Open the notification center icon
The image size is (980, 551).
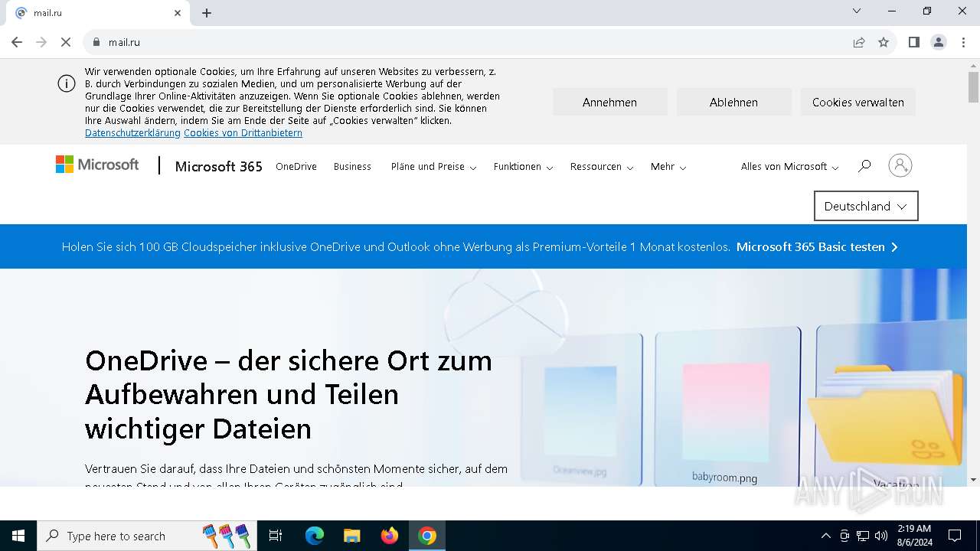(955, 536)
